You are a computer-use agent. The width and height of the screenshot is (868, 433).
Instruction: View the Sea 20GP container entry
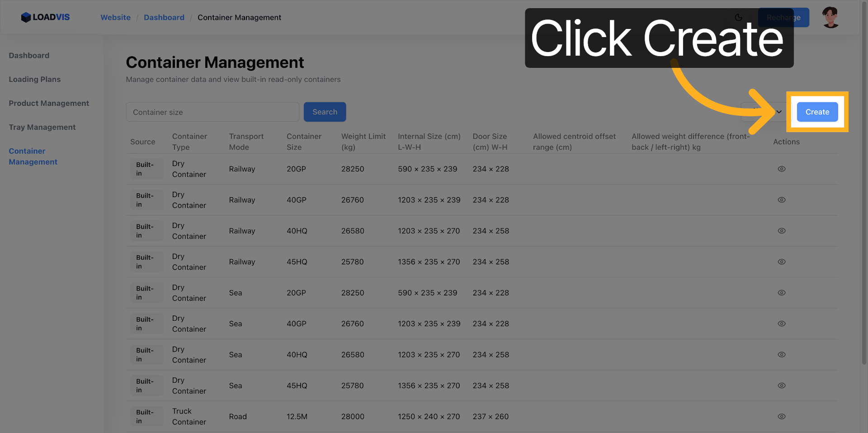(781, 293)
